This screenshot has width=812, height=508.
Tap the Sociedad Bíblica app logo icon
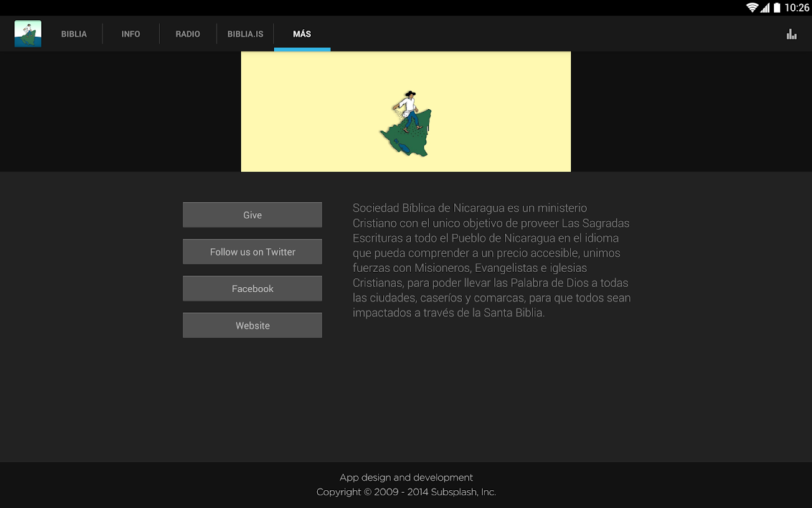[28, 34]
